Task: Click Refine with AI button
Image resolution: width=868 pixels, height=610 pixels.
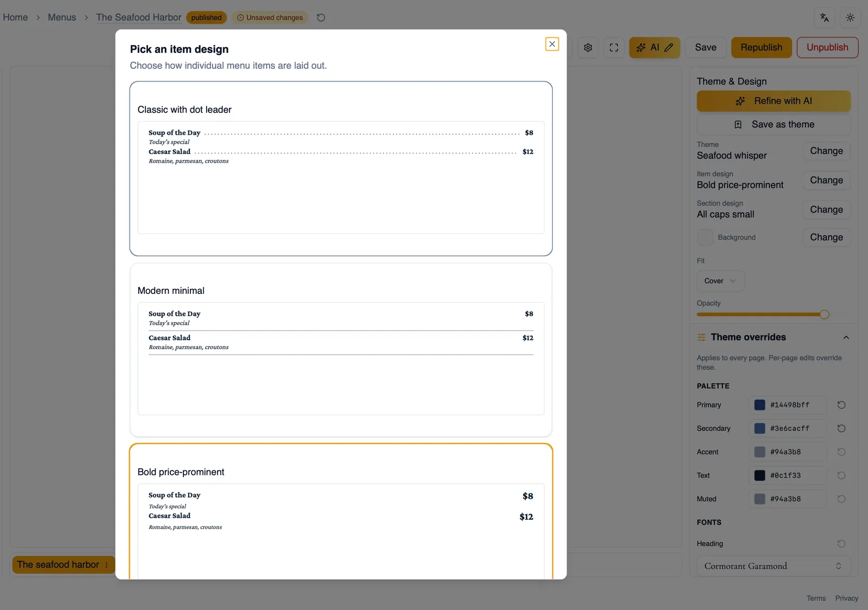Action: (x=773, y=101)
